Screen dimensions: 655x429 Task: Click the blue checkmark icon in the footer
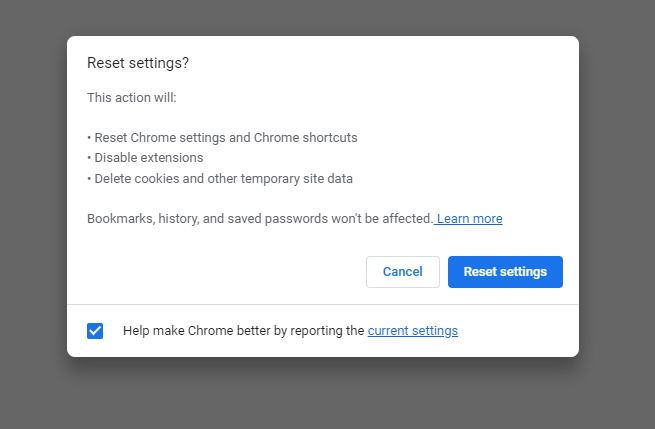click(x=95, y=331)
